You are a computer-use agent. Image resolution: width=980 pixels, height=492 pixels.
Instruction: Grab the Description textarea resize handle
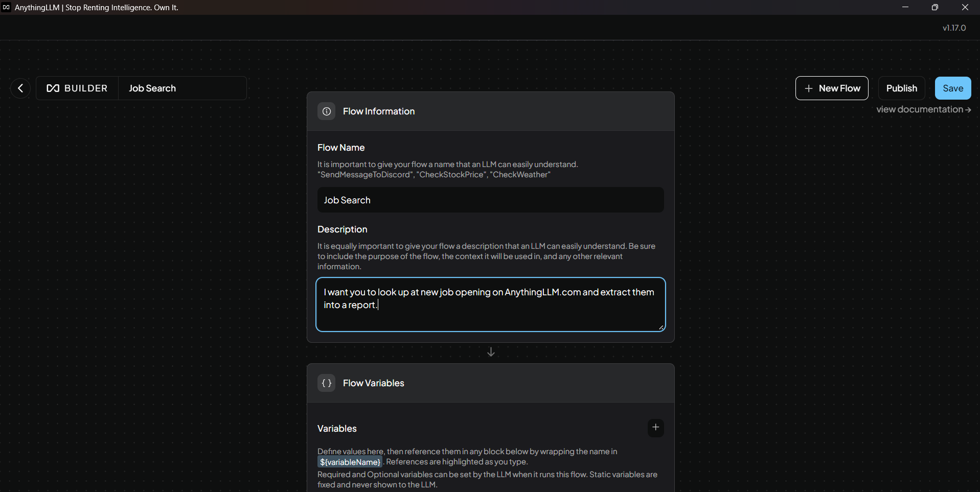coord(661,327)
